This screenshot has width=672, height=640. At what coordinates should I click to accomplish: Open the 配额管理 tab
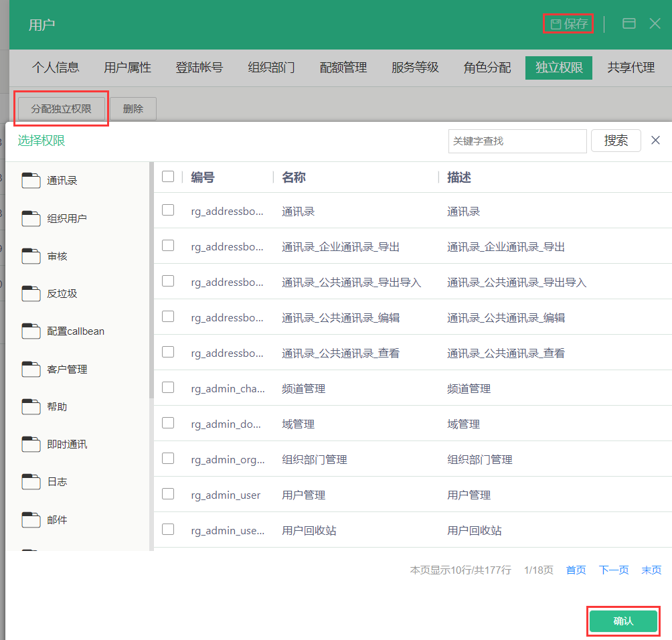click(343, 68)
